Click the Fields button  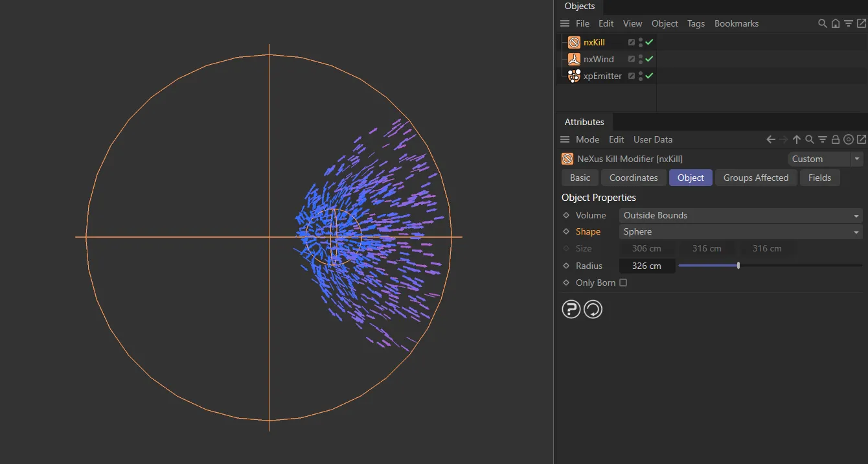(x=820, y=178)
